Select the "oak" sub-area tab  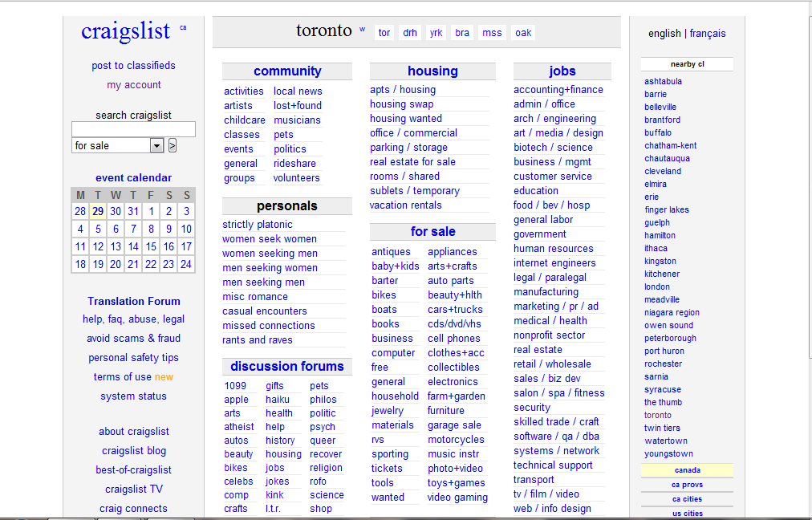[x=523, y=33]
